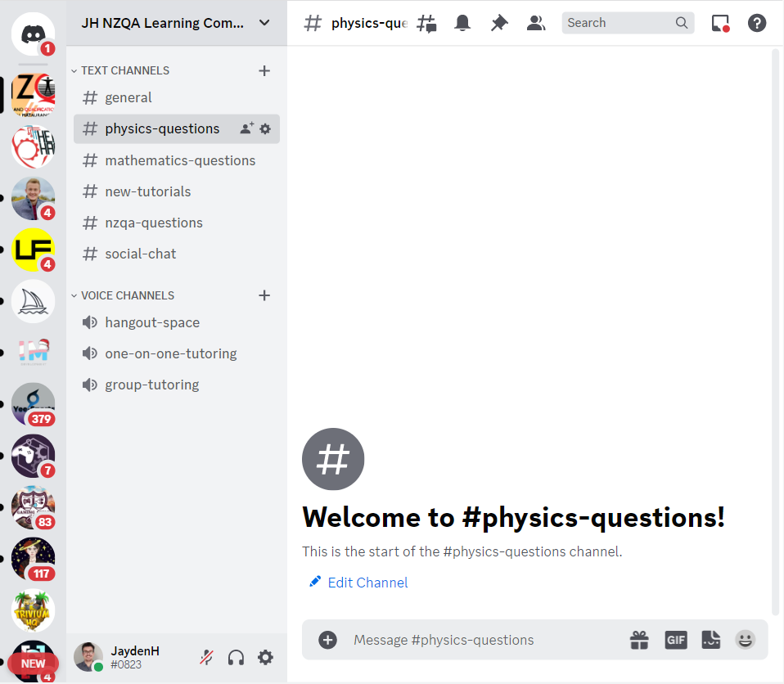This screenshot has height=684, width=784.
Task: Switch to the social-chat channel
Action: tap(177, 254)
